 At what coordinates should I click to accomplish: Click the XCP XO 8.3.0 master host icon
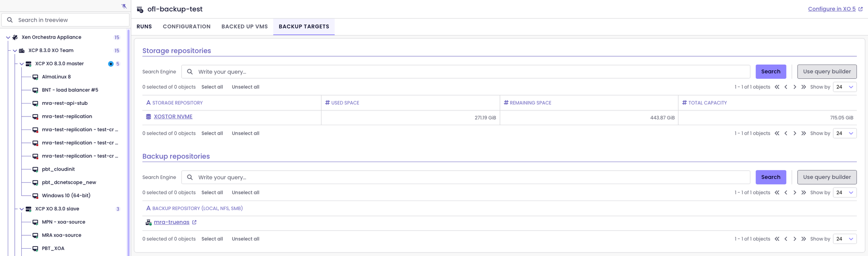click(29, 64)
